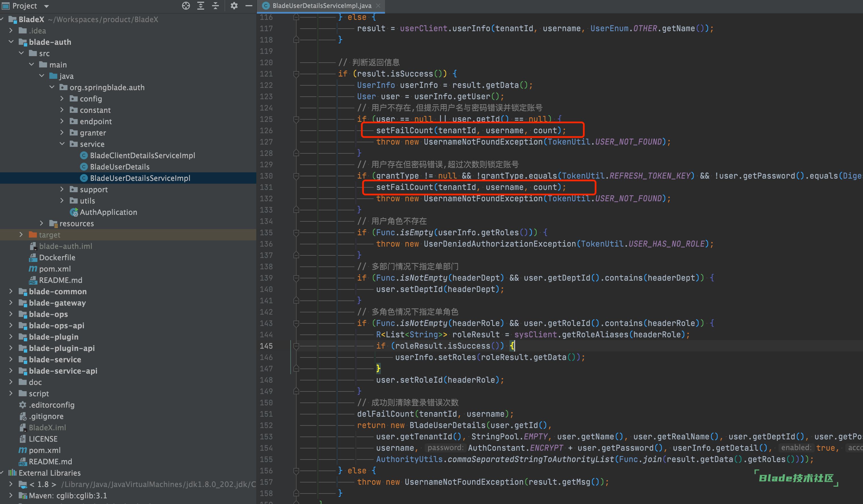Expand the blade-service-api module
Screen dimensions: 863x504
pos(11,371)
